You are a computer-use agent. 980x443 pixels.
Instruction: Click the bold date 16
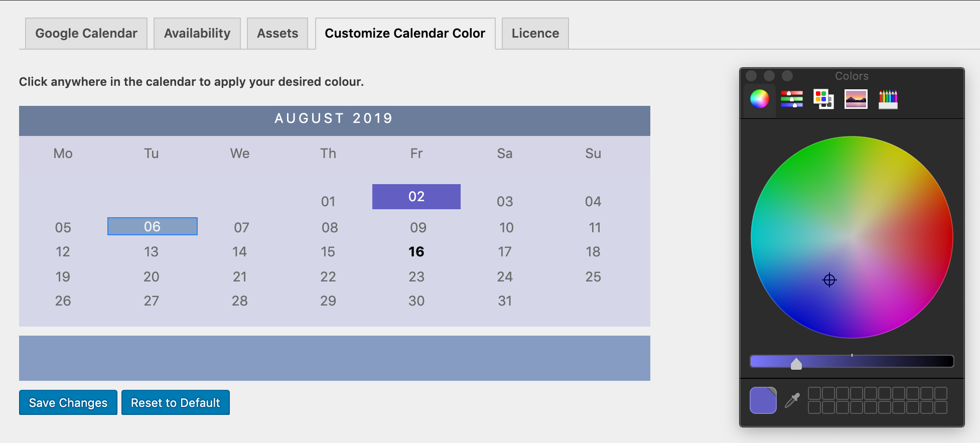(x=416, y=252)
